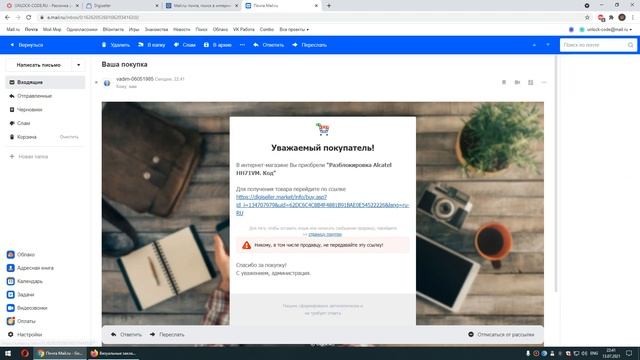Expand the Все проекты dropdown

tap(294, 29)
